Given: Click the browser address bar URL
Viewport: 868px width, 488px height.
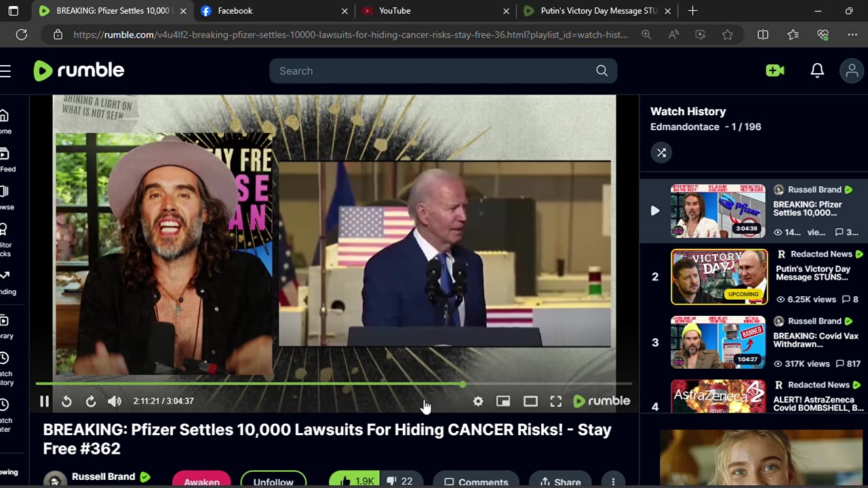Looking at the screenshot, I should pos(350,35).
